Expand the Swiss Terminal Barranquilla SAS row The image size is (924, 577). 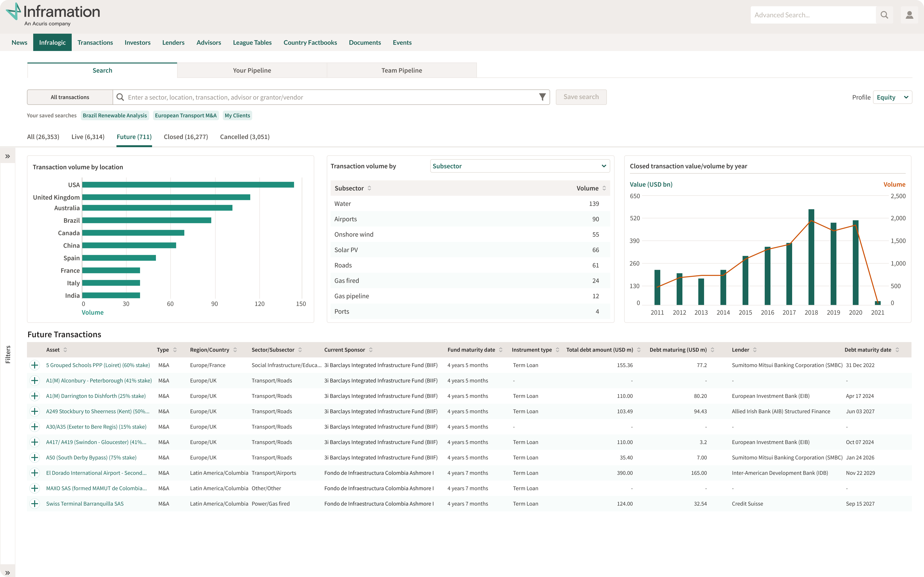35,504
